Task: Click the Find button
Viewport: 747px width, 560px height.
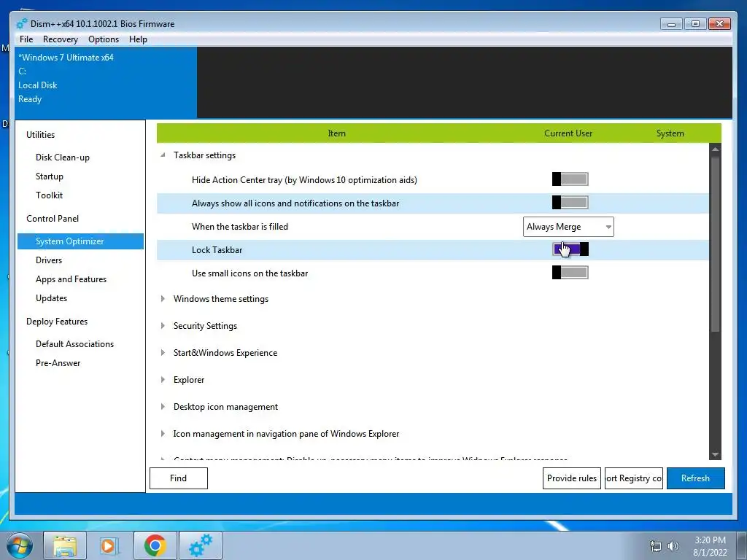Action: pos(179,478)
